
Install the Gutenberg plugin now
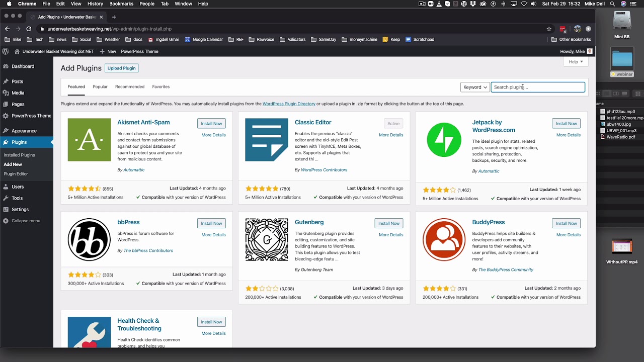(389, 223)
